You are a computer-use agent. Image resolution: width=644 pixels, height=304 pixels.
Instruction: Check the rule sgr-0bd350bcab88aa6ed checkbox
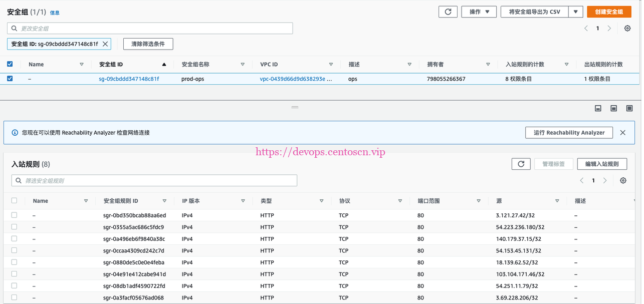(14, 215)
